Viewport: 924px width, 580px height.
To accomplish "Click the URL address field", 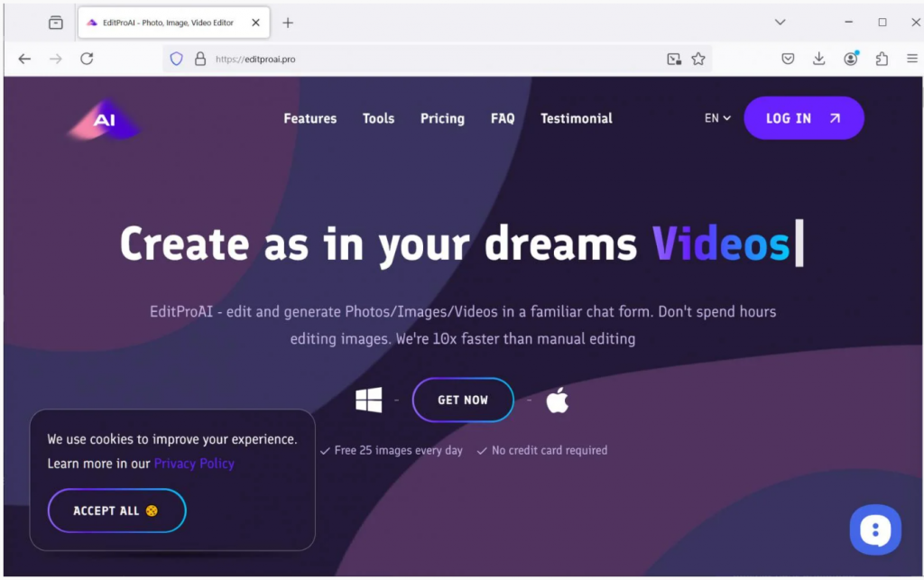I will 436,59.
